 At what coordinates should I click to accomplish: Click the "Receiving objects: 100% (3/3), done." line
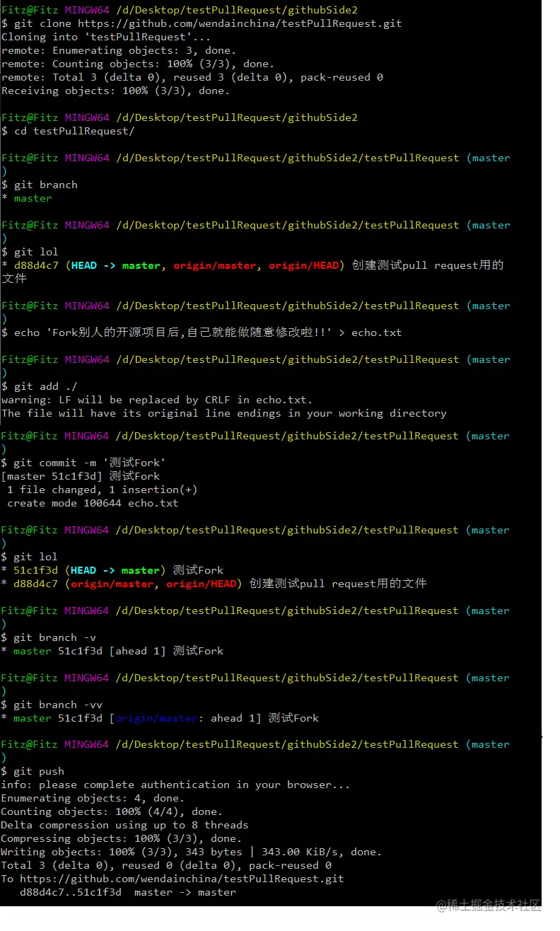pyautogui.click(x=115, y=91)
